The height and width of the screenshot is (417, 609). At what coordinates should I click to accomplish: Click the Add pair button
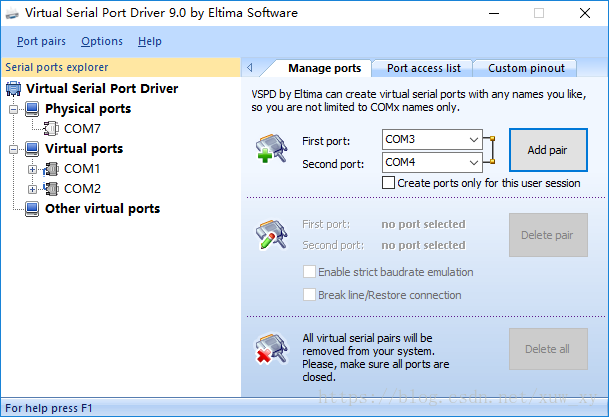pyautogui.click(x=548, y=150)
